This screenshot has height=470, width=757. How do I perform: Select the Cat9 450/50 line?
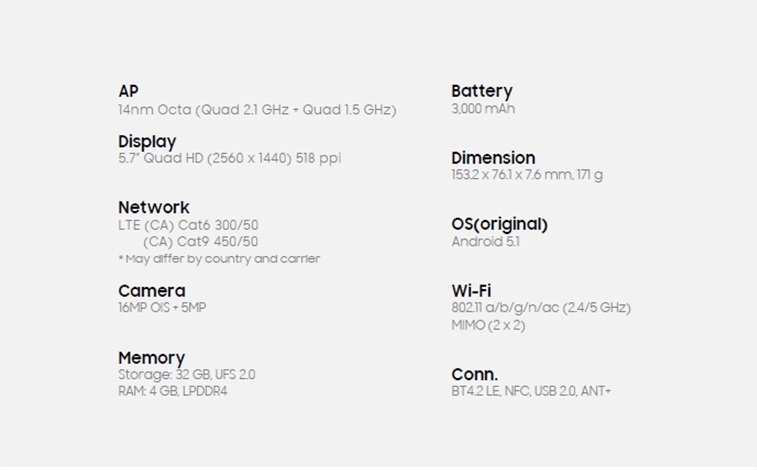(x=200, y=242)
